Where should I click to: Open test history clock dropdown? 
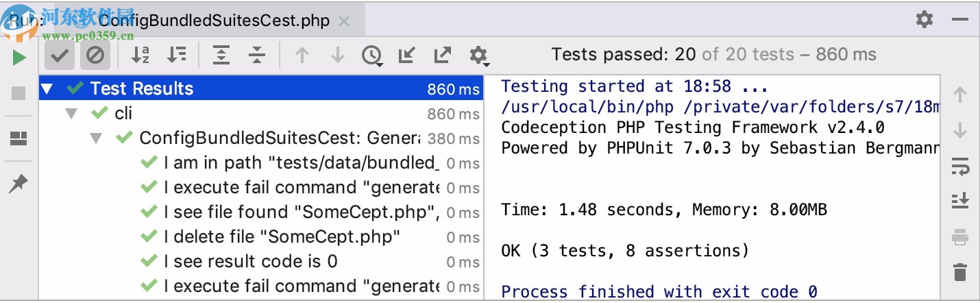tap(372, 56)
